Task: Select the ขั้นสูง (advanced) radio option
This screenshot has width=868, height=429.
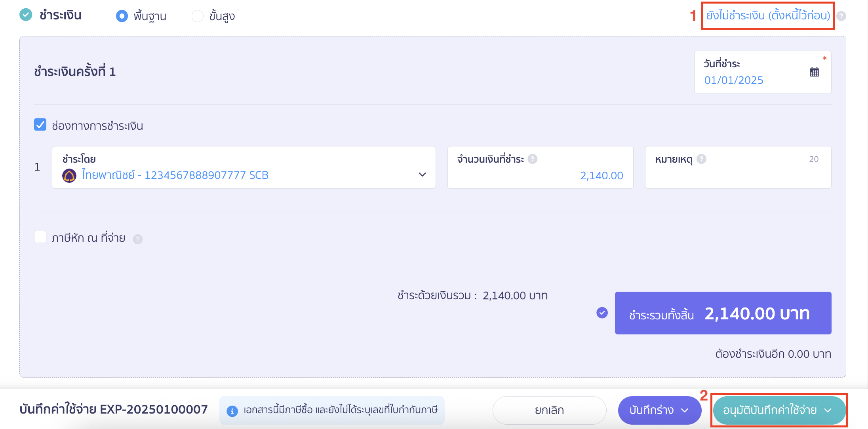Action: tap(197, 16)
